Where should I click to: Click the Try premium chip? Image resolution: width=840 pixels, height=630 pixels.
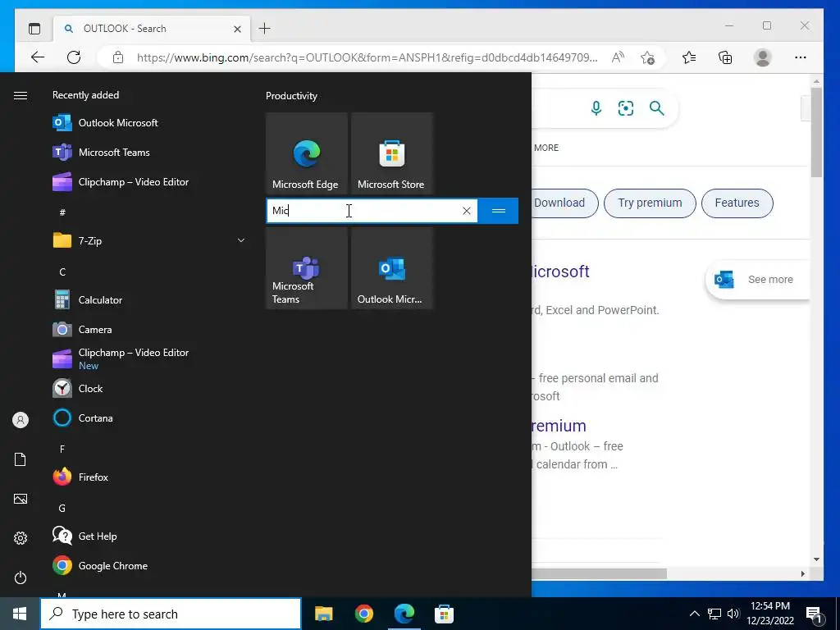click(x=650, y=203)
